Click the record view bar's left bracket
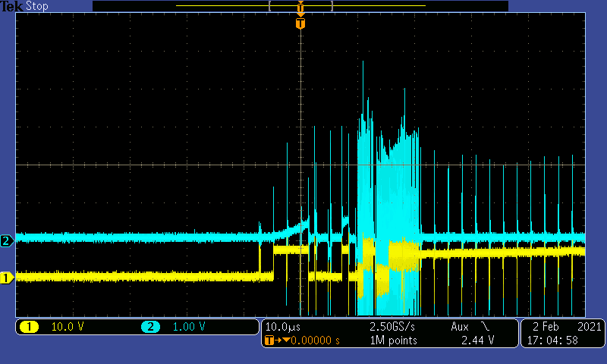607x364 pixels. [269, 6]
